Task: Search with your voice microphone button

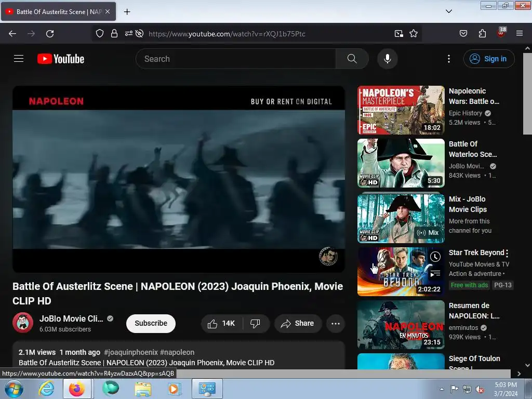Action: (388, 59)
